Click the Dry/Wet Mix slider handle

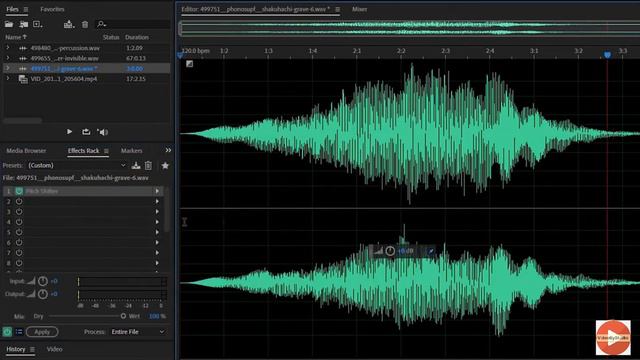[x=123, y=316]
